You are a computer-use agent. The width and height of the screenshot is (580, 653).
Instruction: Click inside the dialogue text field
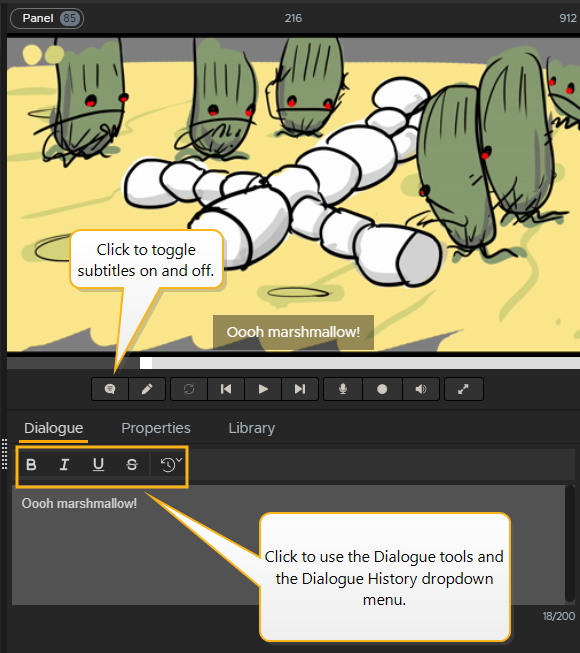coord(288,545)
